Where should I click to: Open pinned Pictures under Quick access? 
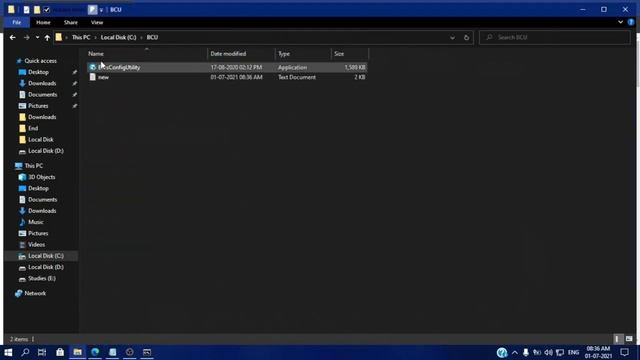[x=38, y=106]
